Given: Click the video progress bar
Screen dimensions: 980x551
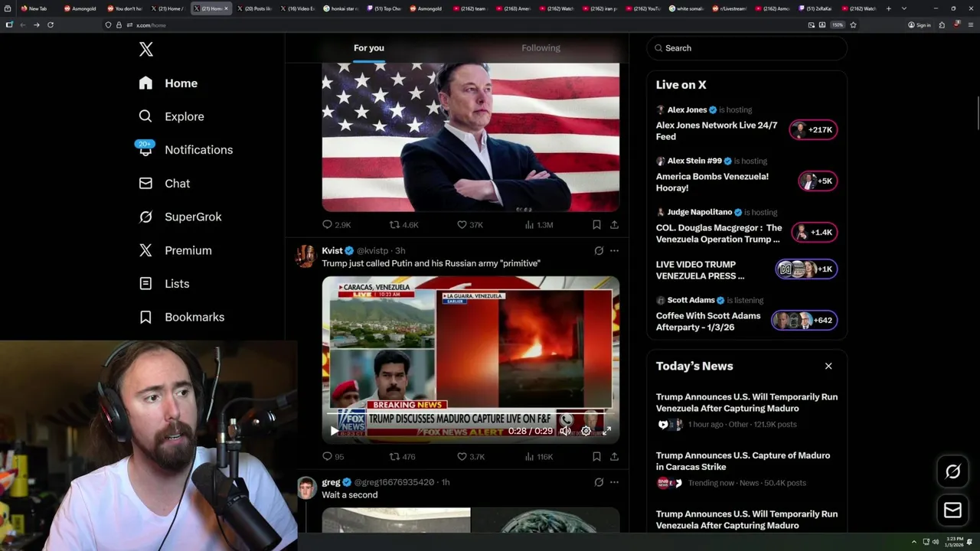Looking at the screenshot, I should tap(470, 414).
